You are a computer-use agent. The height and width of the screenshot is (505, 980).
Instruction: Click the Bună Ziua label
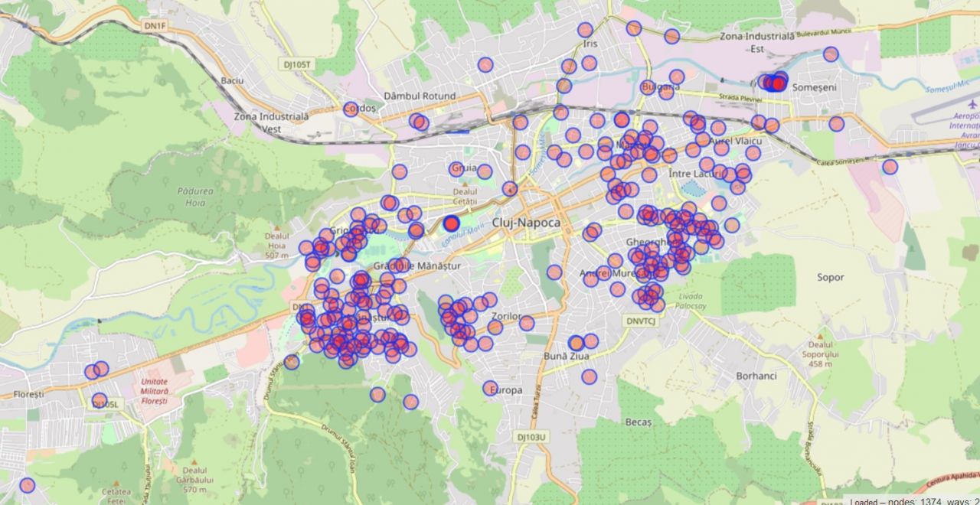pos(566,357)
